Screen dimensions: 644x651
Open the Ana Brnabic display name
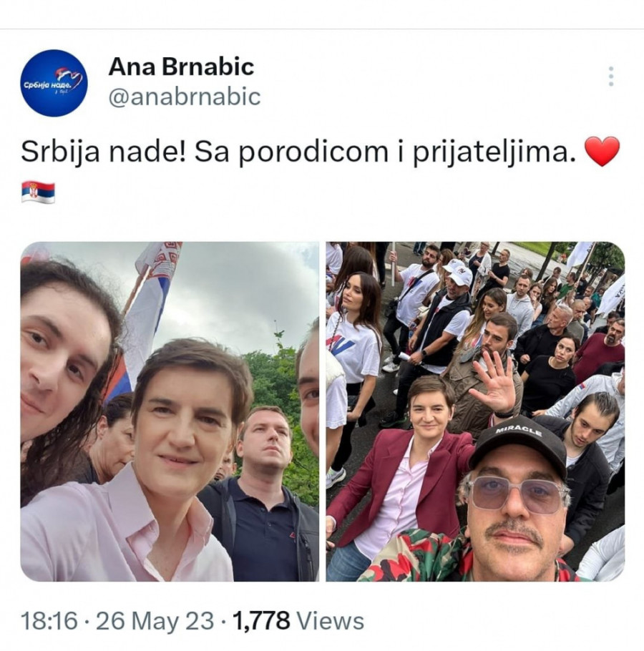pyautogui.click(x=181, y=67)
